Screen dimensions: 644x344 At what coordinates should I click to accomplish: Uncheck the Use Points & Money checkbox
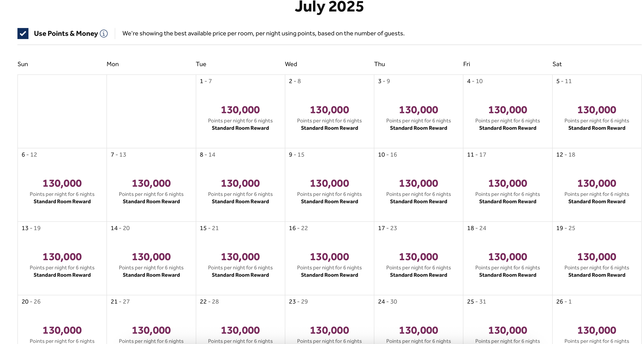click(23, 34)
